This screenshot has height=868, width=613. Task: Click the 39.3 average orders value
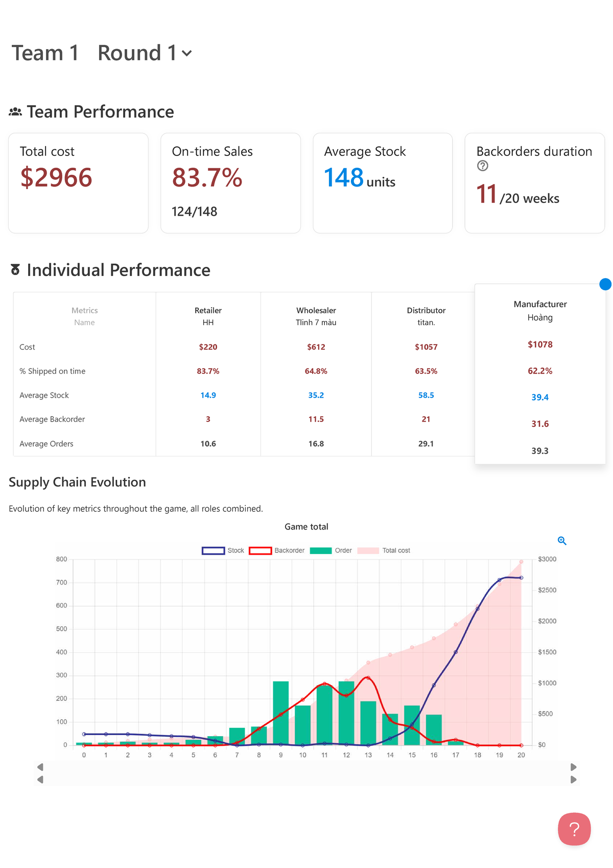(540, 451)
